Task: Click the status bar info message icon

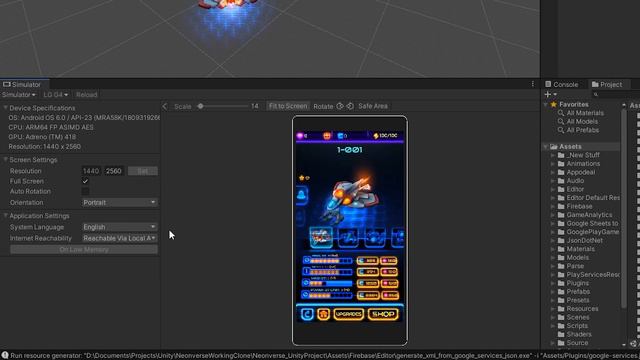Action: pos(5,356)
